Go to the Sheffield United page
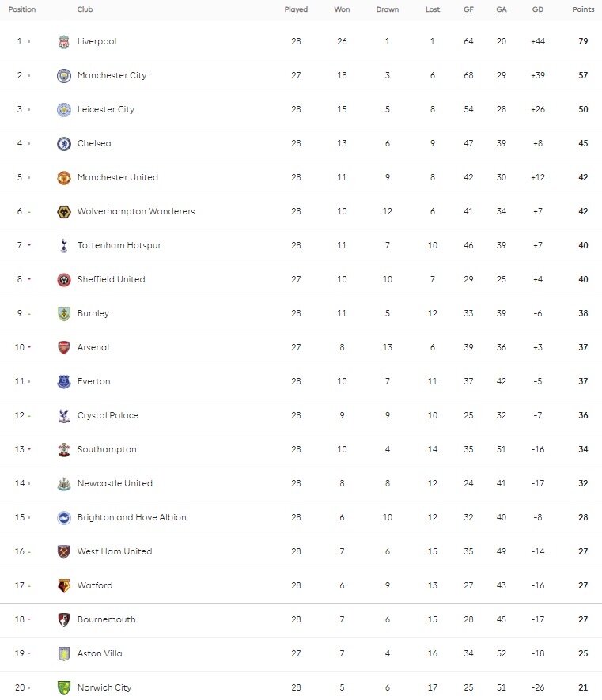The width and height of the screenshot is (602, 700). 111,279
